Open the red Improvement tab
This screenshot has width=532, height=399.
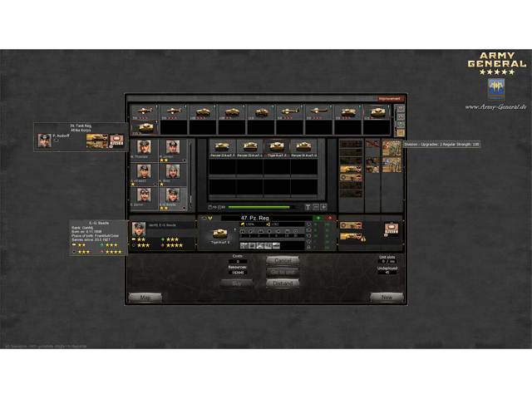[390, 99]
